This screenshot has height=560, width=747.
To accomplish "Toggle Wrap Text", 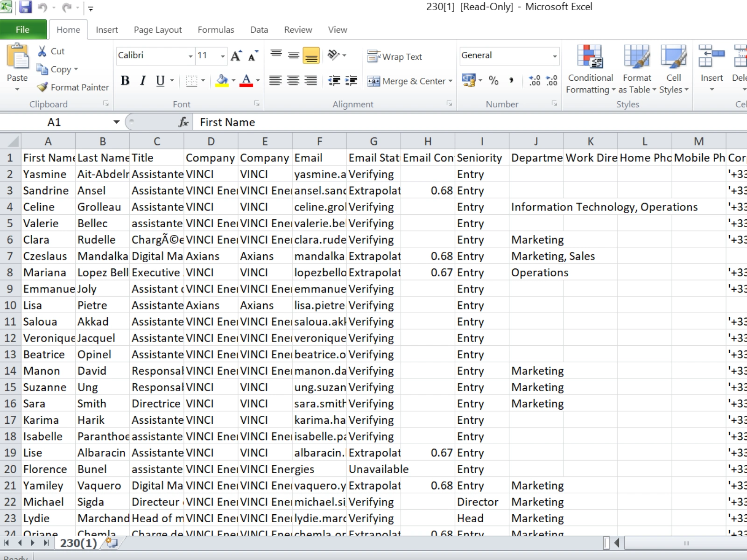I will coord(395,56).
